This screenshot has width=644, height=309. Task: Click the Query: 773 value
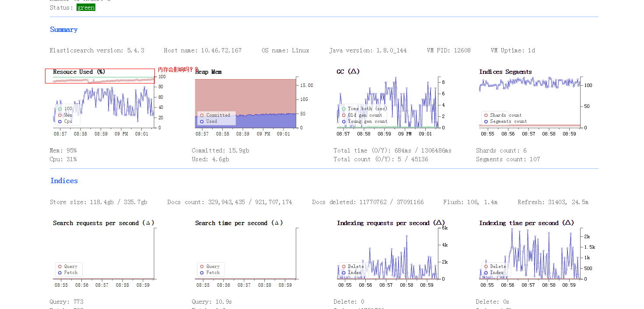[x=66, y=302]
